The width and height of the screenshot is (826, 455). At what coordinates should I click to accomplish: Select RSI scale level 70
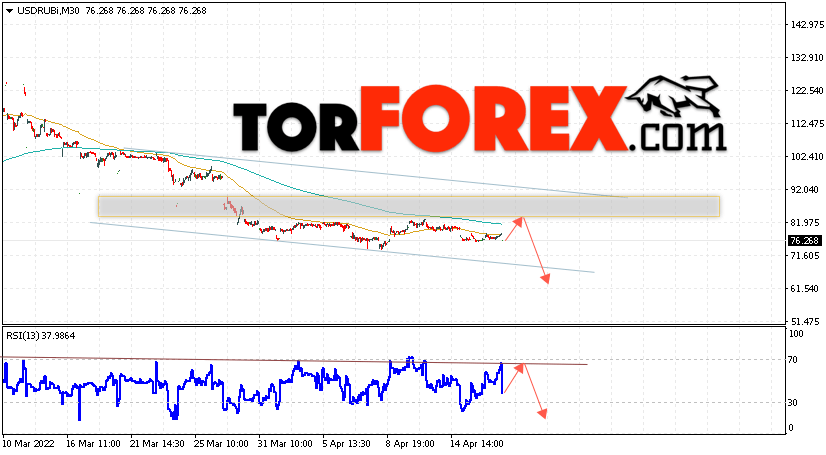[x=793, y=360]
